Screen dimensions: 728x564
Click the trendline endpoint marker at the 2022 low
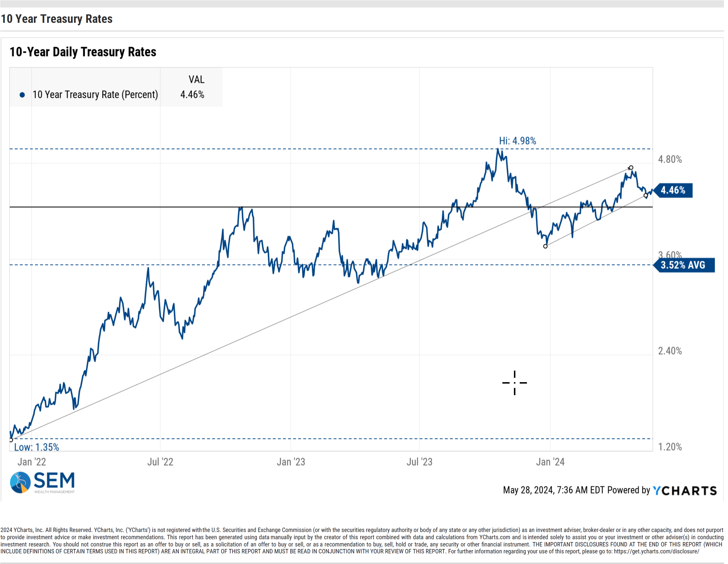pos(11,440)
